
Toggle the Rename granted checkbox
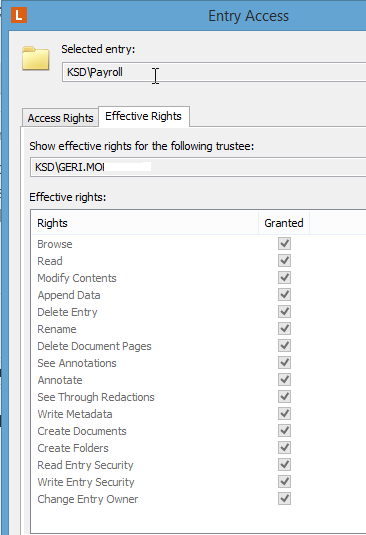pos(284,329)
